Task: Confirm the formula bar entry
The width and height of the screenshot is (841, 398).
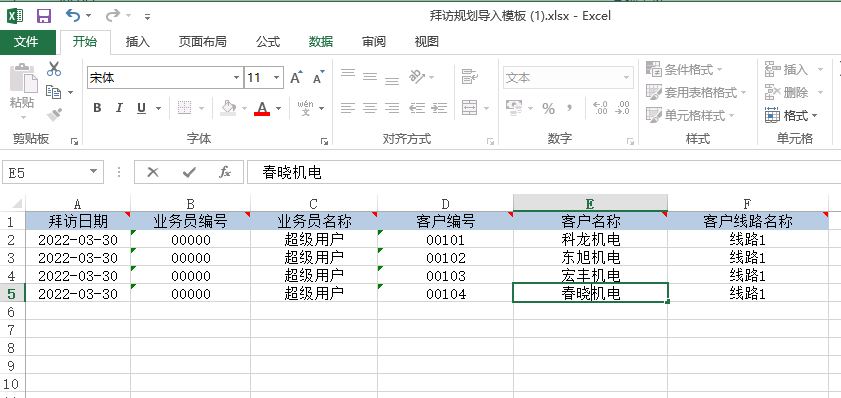Action: click(x=189, y=172)
